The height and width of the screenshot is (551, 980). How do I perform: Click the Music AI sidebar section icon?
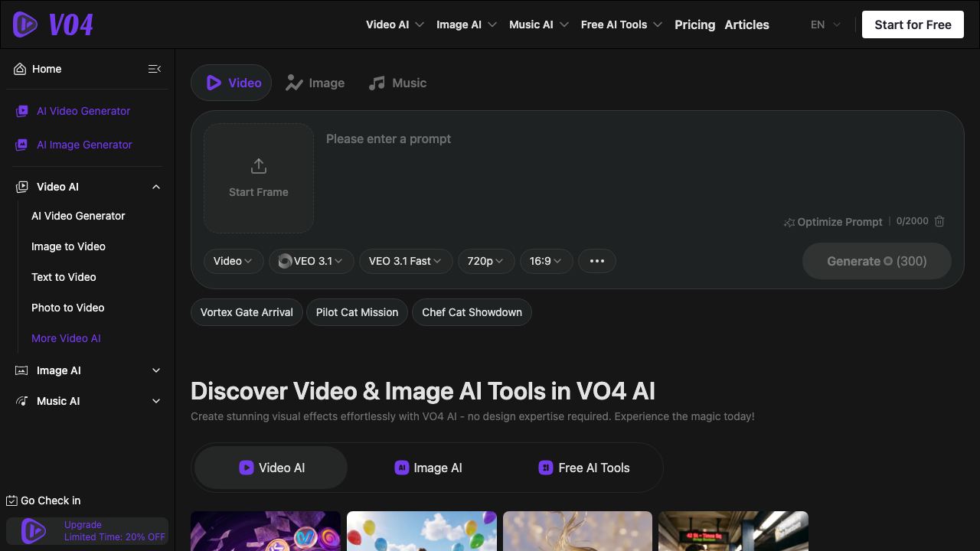click(22, 401)
